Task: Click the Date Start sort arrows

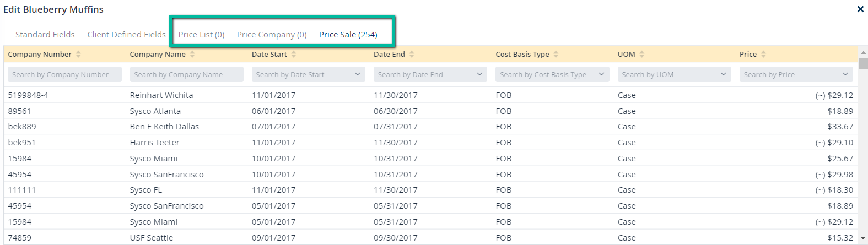Action: 294,54
